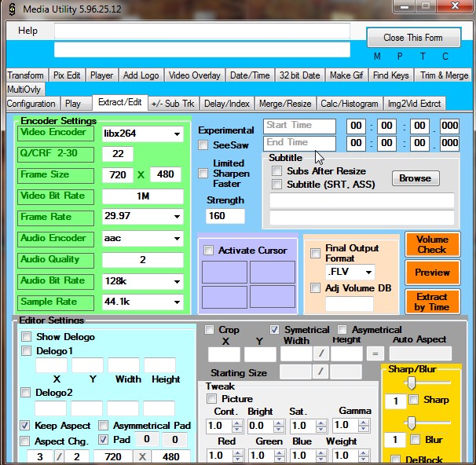Check the Subtitle (SRT, ASS) box
476x465 pixels.
point(276,184)
